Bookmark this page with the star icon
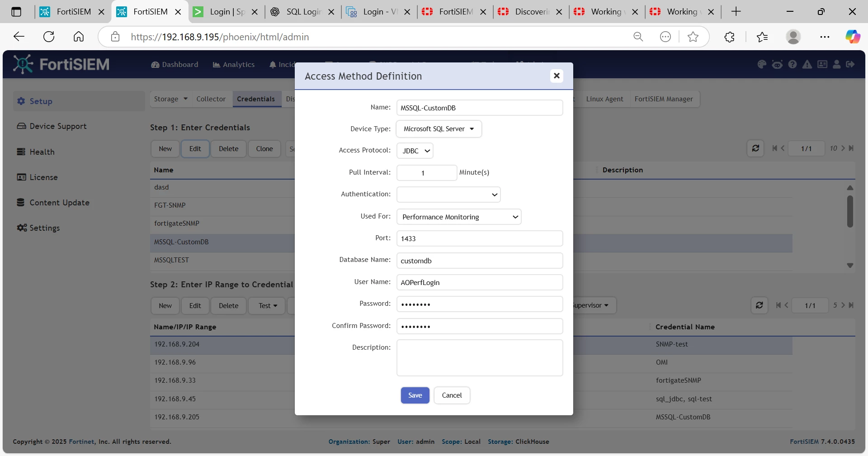The image size is (868, 456). pyautogui.click(x=693, y=37)
